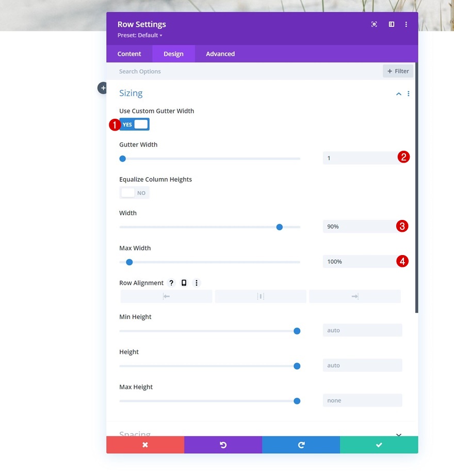Disable Use Custom Gutter Width toggle
Screen dimensions: 454x476
coord(134,124)
